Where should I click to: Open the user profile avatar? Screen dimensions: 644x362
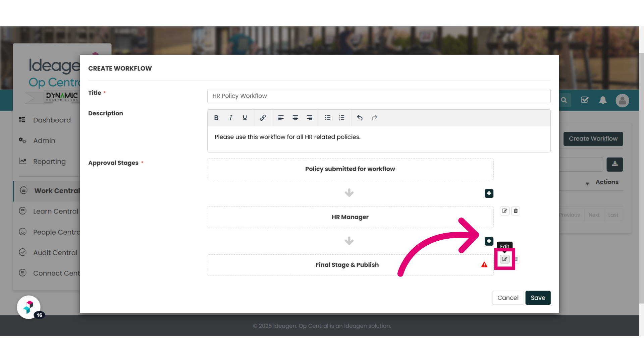point(623,101)
